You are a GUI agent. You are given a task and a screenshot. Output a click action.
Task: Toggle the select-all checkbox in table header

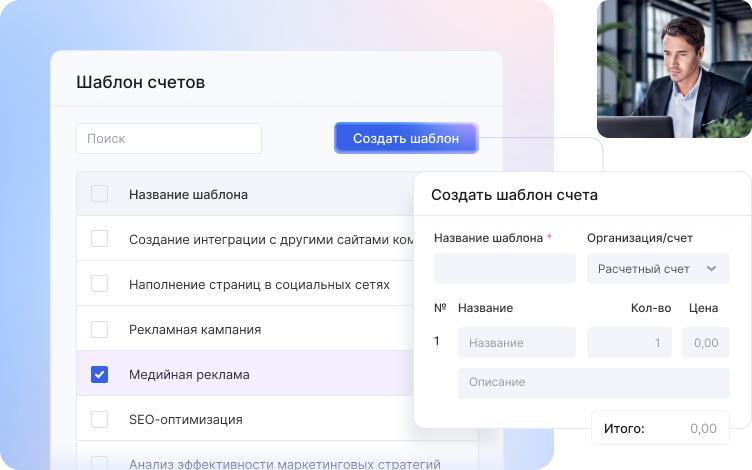(99, 194)
